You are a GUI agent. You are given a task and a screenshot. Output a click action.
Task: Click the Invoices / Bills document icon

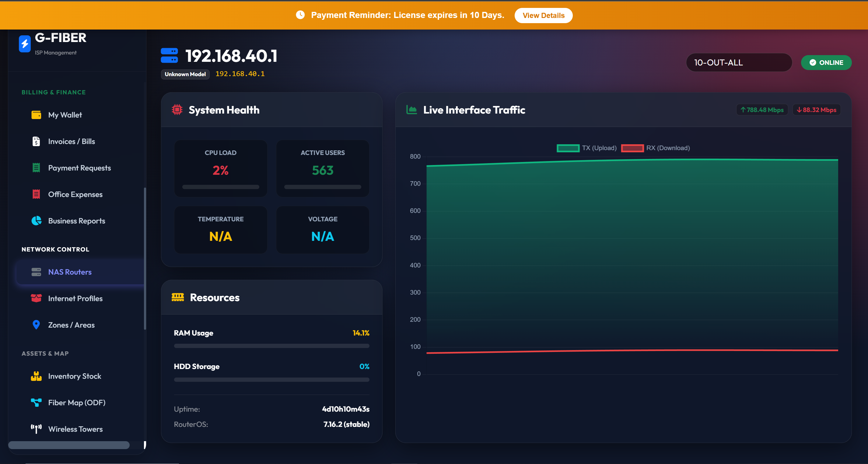tap(36, 142)
